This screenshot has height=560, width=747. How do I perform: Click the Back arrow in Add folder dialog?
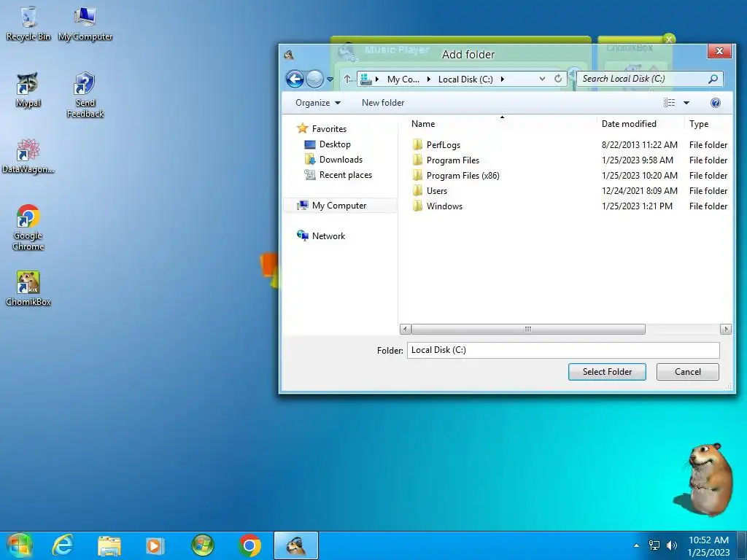point(295,79)
